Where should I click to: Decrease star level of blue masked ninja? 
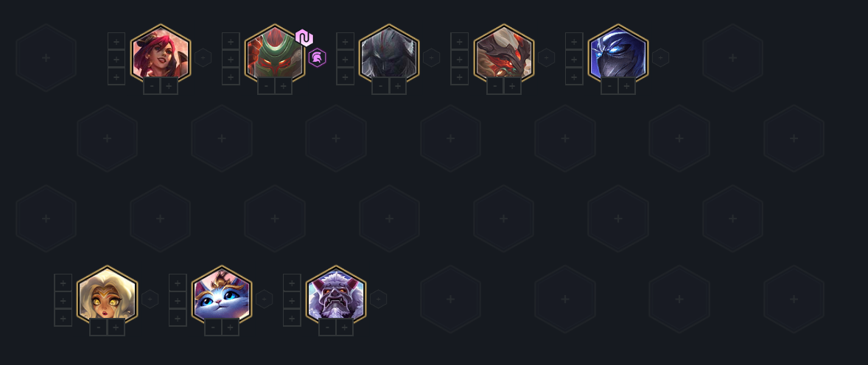pyautogui.click(x=609, y=85)
